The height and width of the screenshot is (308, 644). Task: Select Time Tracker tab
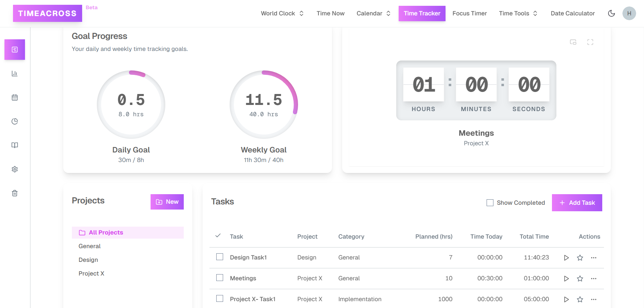422,13
